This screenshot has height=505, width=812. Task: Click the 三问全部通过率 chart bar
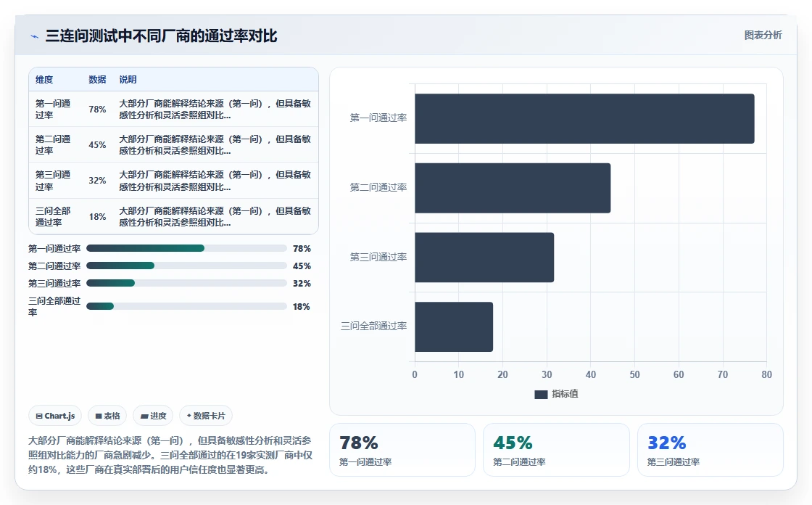pyautogui.click(x=454, y=327)
